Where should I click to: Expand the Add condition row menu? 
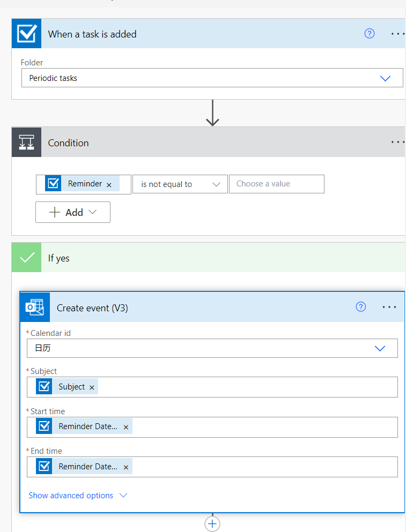(x=73, y=212)
